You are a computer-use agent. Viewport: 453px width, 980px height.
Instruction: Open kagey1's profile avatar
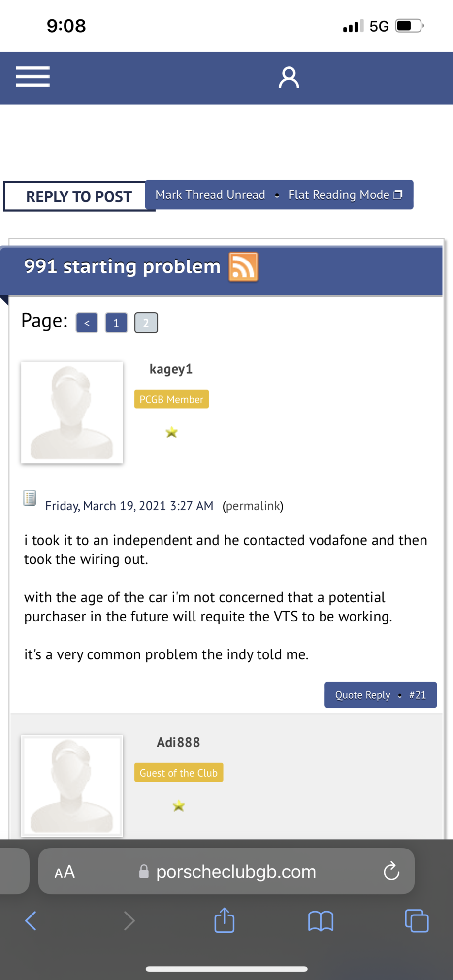tap(72, 413)
